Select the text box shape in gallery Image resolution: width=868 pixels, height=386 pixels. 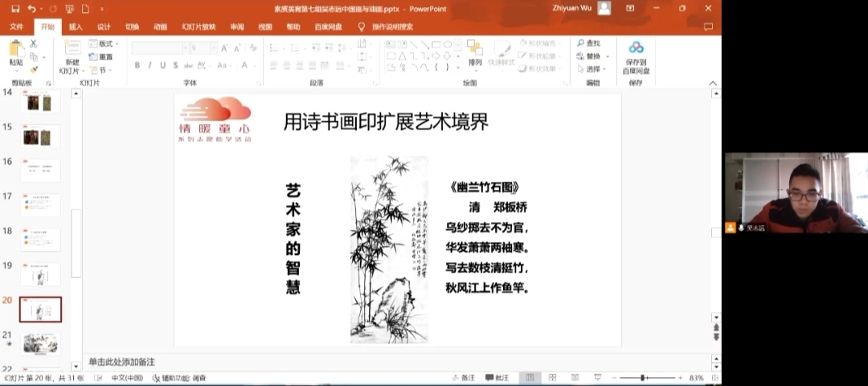(x=391, y=44)
